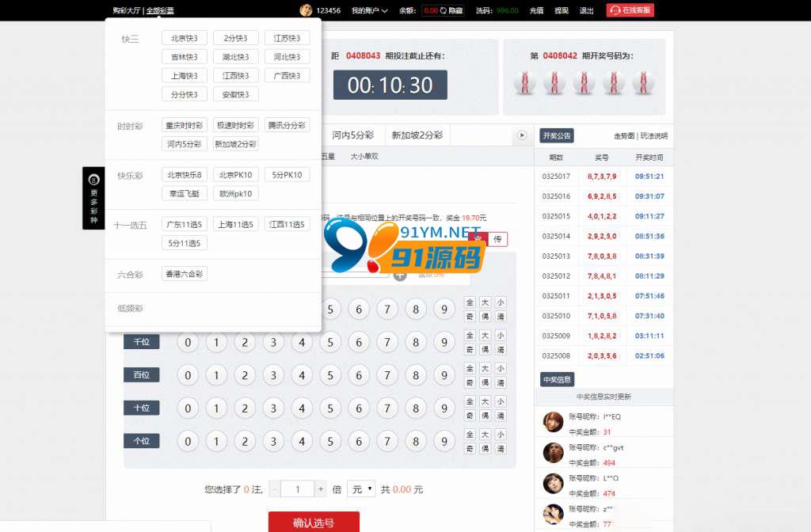This screenshot has width=811, height=532.
Task: Click the user avatar next to 123456
Action: tap(306, 9)
